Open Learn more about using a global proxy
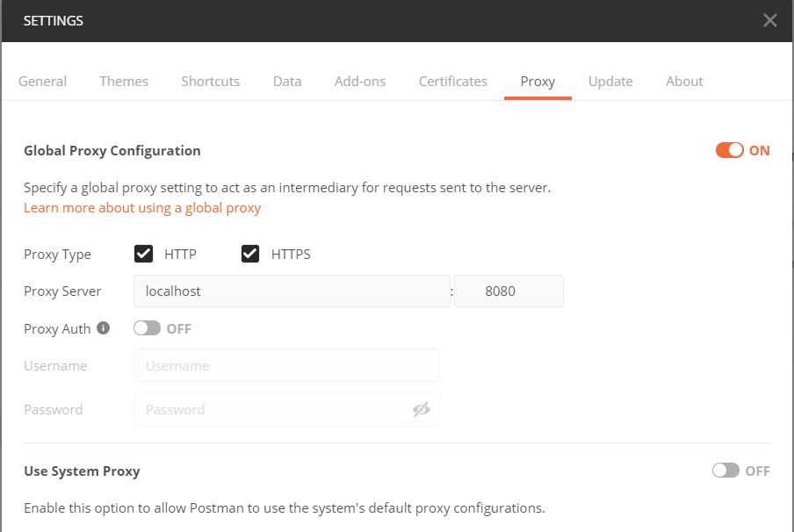This screenshot has width=794, height=532. [x=142, y=207]
